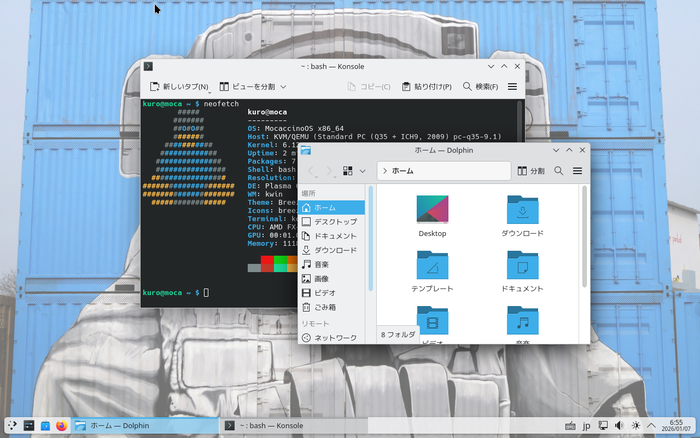Click the search icon in Dolphin toolbar

pos(559,171)
